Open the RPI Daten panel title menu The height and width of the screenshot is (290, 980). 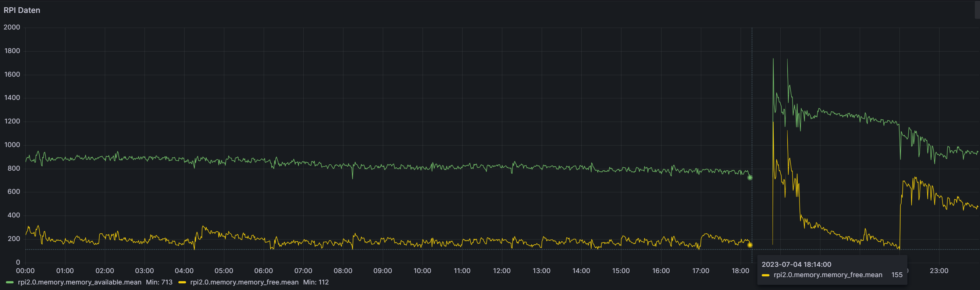pos(22,10)
